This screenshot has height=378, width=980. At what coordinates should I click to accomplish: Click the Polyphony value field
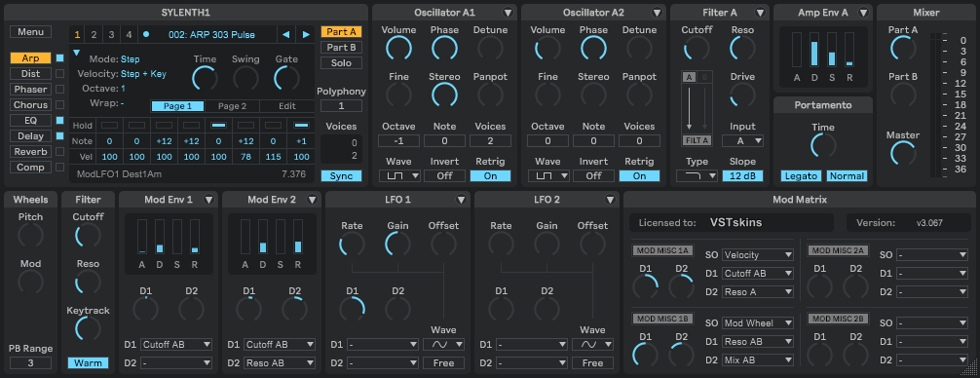click(x=341, y=106)
